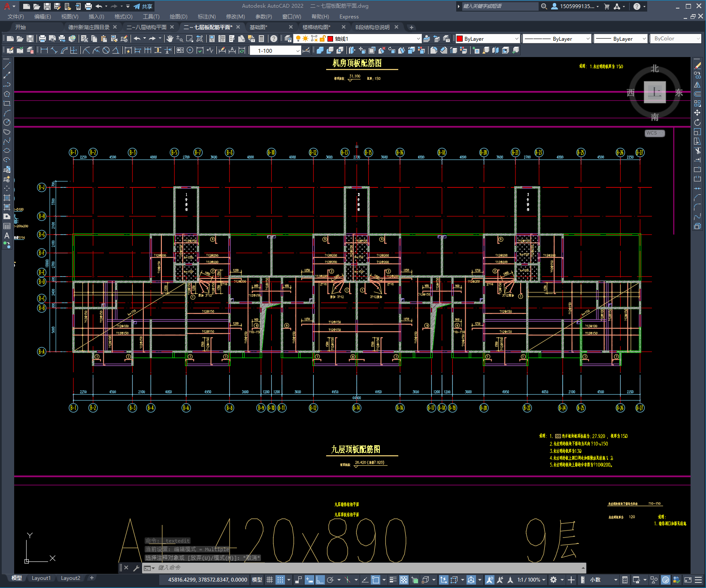Select the Mirror tool in modify toolbar
Screen dimensions: 706x588
pyautogui.click(x=697, y=84)
